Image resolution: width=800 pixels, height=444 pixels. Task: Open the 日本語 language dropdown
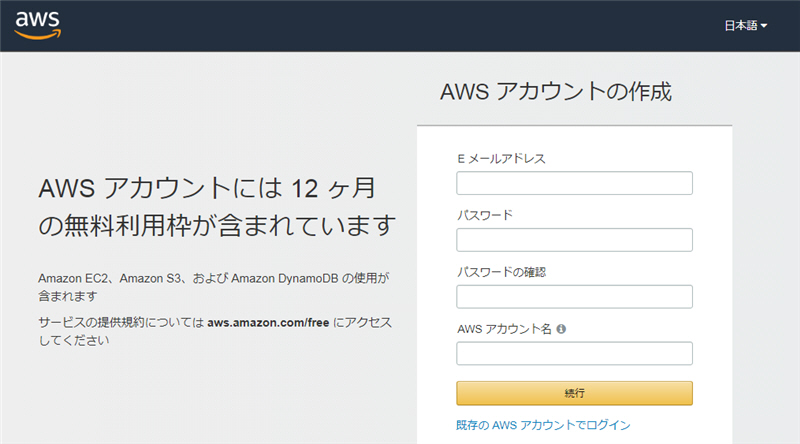coord(745,26)
